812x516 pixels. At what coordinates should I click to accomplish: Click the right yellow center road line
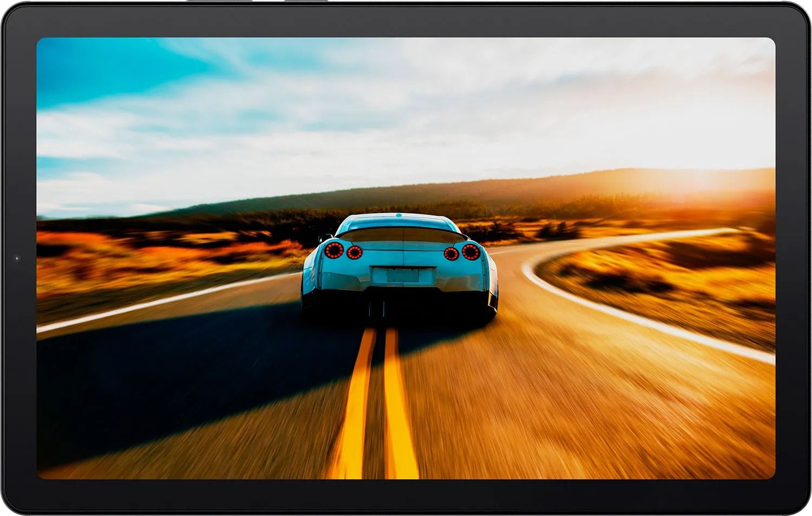coord(398,411)
